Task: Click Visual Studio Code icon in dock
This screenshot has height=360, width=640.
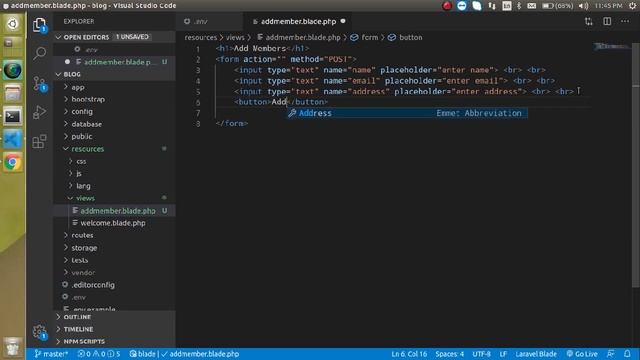Action: point(13,140)
